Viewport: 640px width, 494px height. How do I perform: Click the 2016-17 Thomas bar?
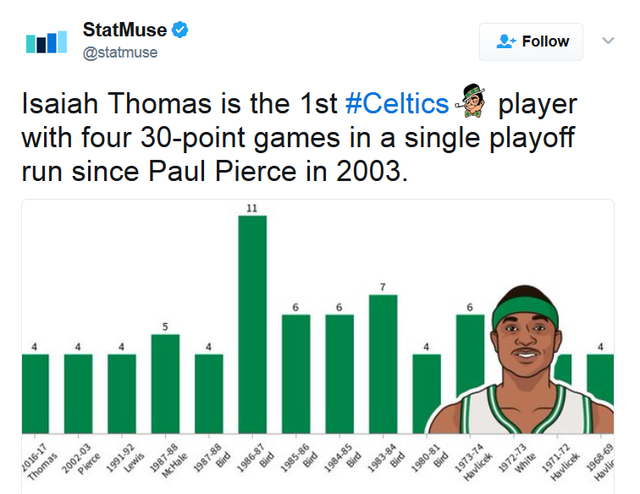tap(35, 394)
